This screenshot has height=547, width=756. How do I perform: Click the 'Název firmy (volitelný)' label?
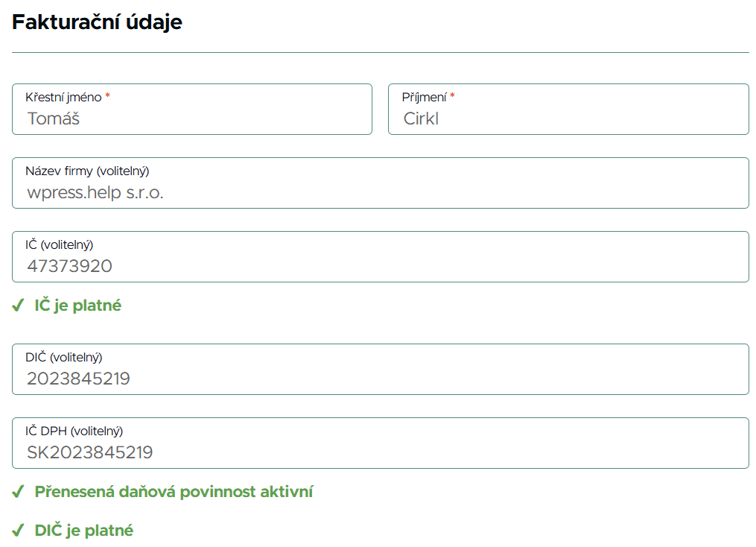pyautogui.click(x=92, y=171)
